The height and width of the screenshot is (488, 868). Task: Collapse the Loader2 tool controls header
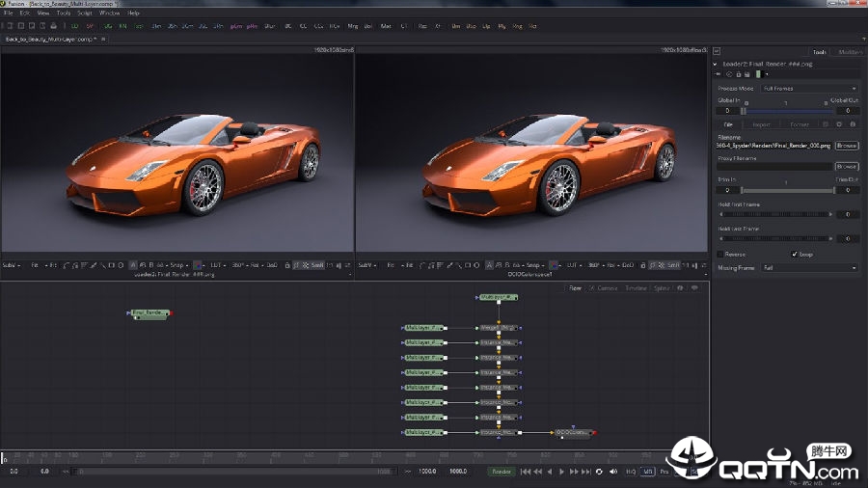(716, 65)
